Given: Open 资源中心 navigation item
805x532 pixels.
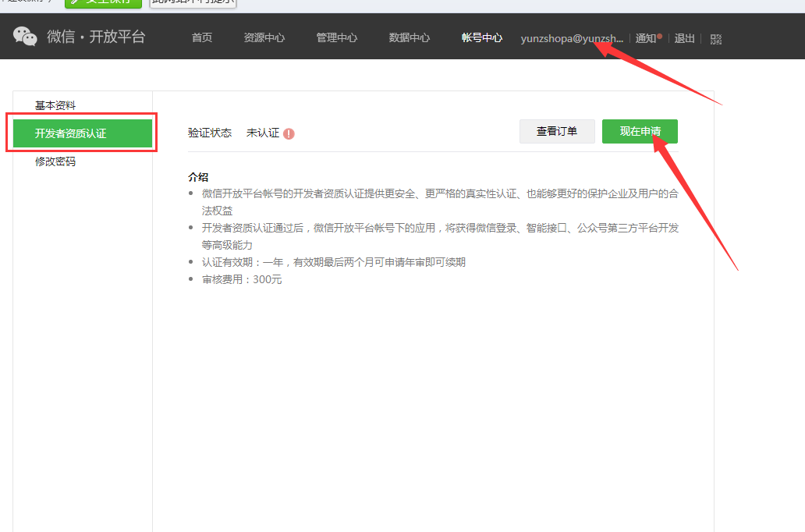Looking at the screenshot, I should pos(264,37).
